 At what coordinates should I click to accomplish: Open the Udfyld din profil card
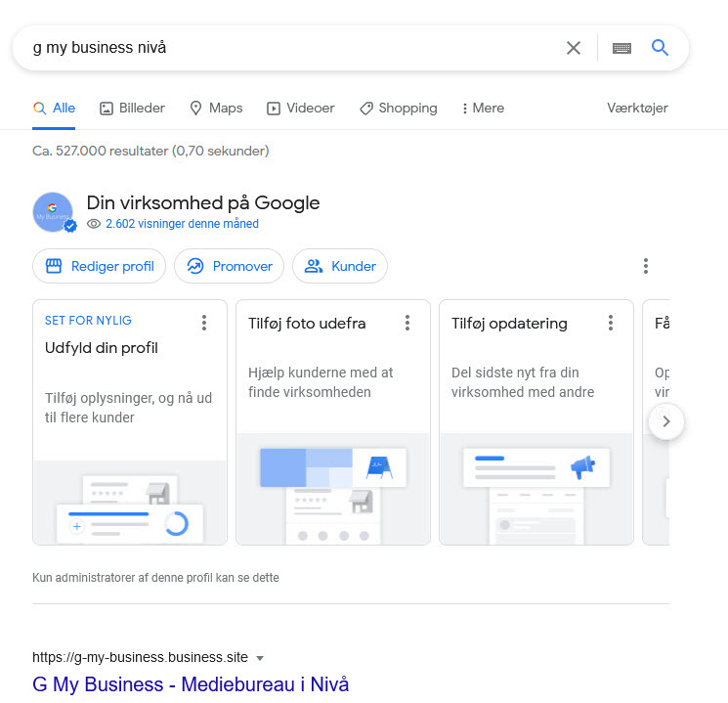[x=130, y=422]
